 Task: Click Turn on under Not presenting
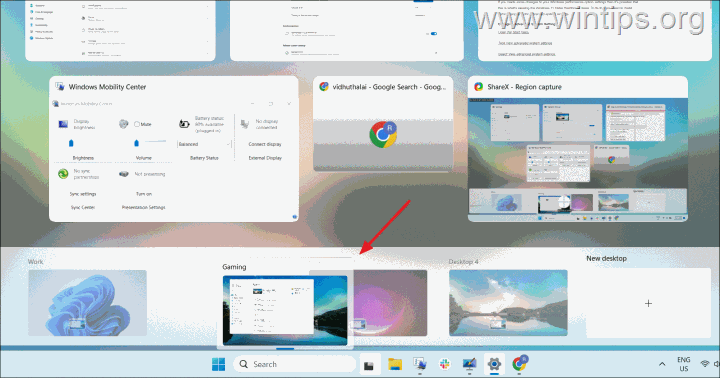pyautogui.click(x=144, y=194)
